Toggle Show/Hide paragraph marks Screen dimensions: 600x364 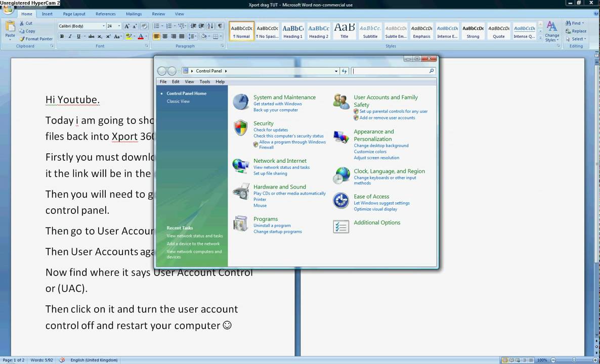pos(220,26)
